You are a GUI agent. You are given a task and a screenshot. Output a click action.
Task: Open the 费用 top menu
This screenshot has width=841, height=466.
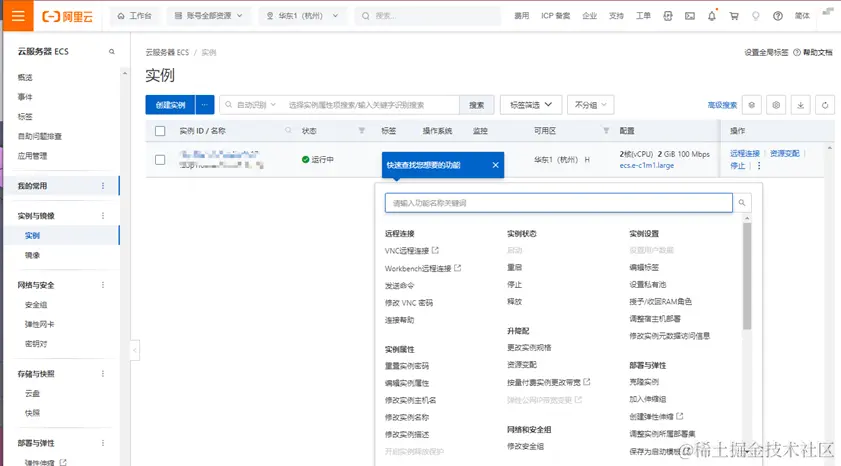pyautogui.click(x=521, y=16)
